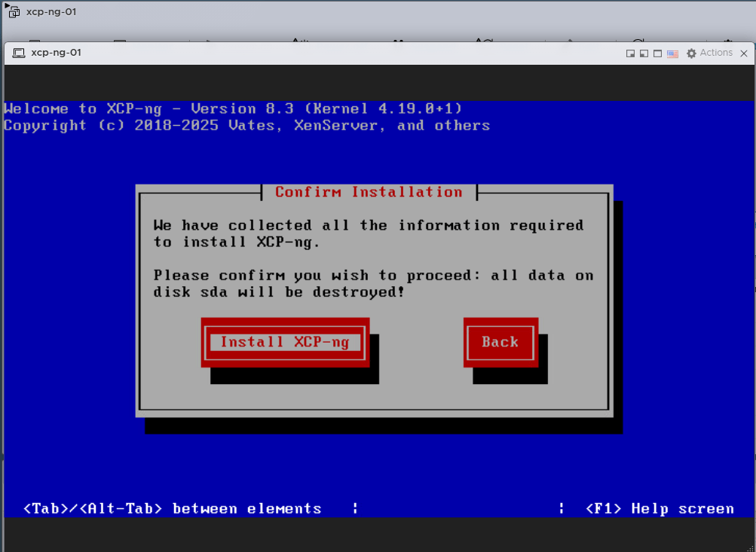The height and width of the screenshot is (552, 756).
Task: Click the US flag keyboard layout icon
Action: [x=672, y=53]
